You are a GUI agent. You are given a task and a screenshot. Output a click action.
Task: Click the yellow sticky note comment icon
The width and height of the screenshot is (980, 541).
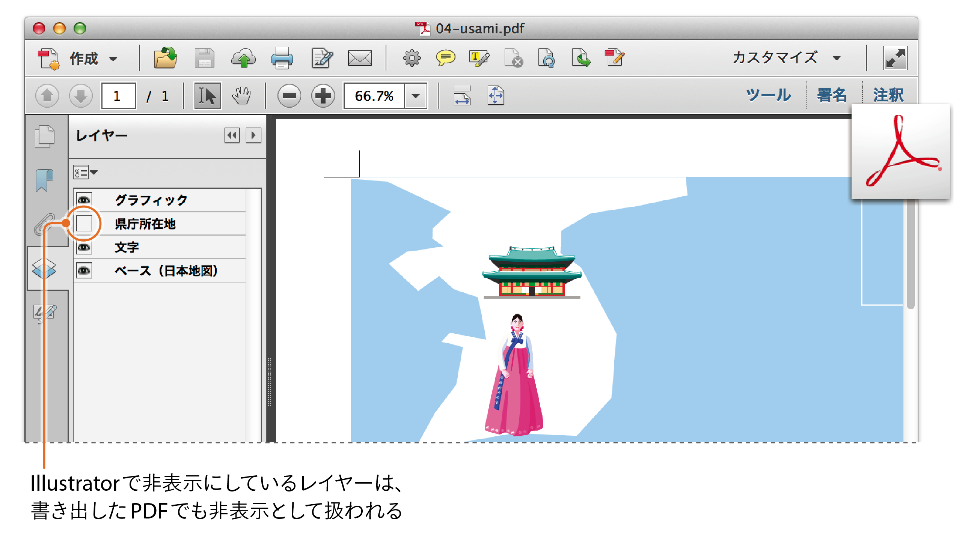coord(445,58)
